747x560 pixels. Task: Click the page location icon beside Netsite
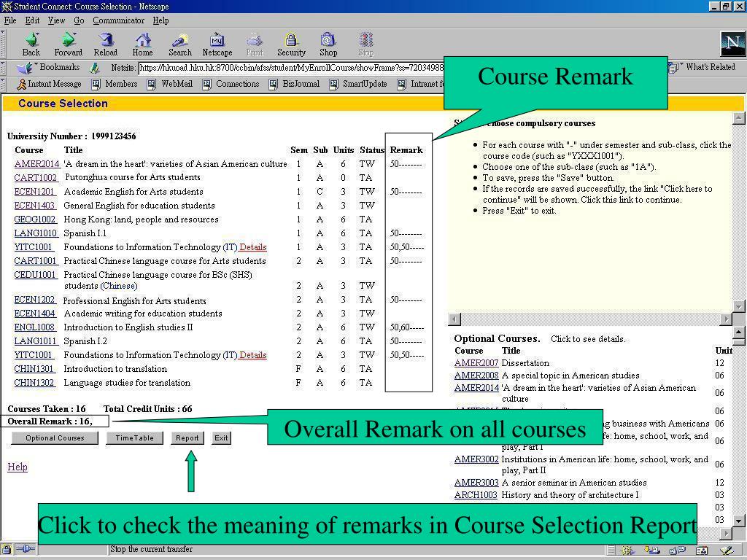(x=96, y=68)
